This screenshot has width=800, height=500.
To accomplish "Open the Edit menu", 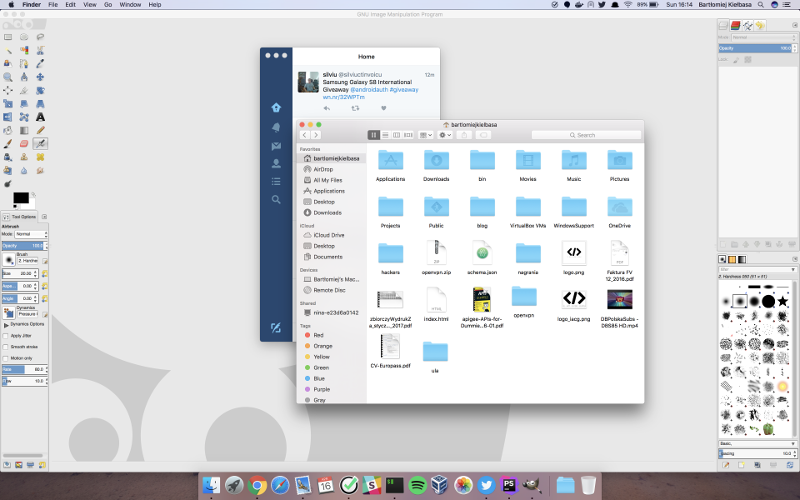I will (x=70, y=5).
